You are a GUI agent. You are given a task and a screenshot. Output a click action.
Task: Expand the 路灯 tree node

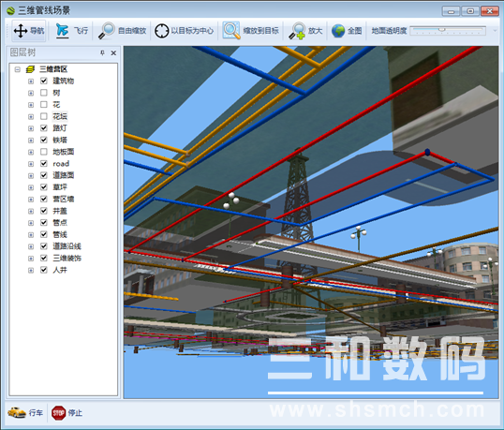point(31,128)
